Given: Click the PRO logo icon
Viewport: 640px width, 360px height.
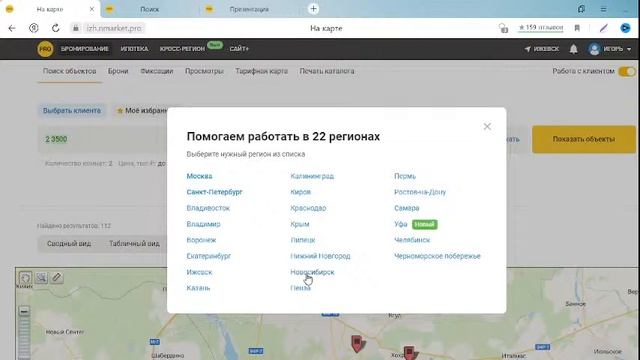Looking at the screenshot, I should coord(45,49).
